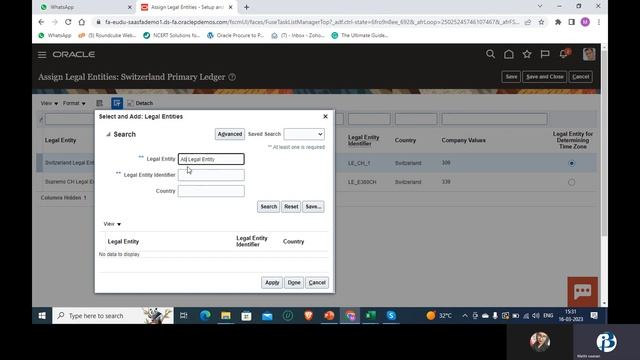The width and height of the screenshot is (640, 360).
Task: Open Excel from the taskbar
Action: pos(370,316)
